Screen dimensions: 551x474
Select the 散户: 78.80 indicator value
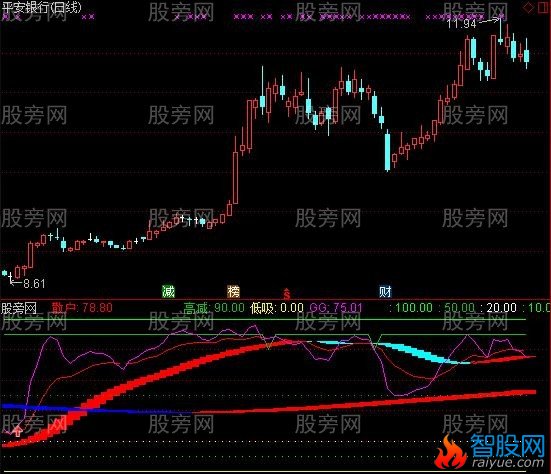pyautogui.click(x=82, y=308)
